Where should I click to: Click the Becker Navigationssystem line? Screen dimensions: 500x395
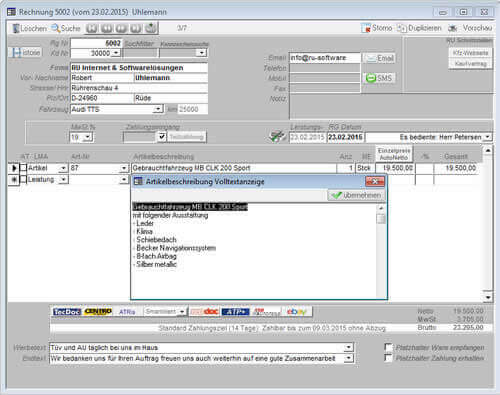pyautogui.click(x=176, y=248)
